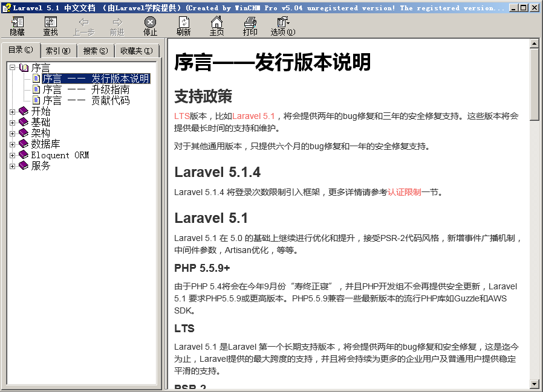Expand the Eloquent ORM tree node
The height and width of the screenshot is (392, 543).
[13, 155]
